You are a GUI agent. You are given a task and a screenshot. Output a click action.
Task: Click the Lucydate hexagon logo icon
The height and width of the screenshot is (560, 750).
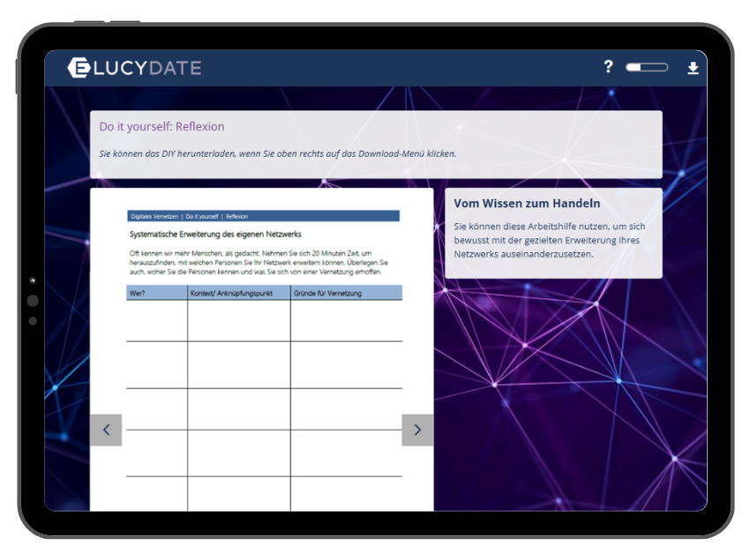click(x=79, y=68)
